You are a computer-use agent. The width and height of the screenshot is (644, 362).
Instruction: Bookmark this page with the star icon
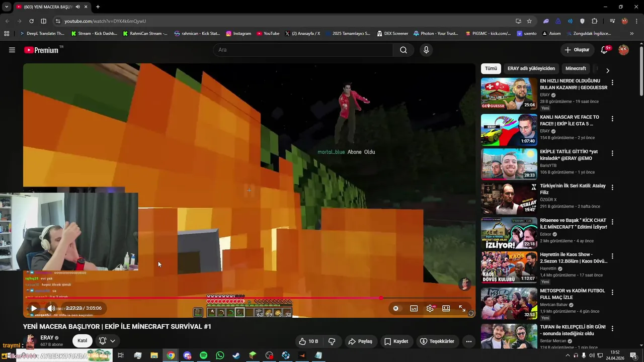point(529,21)
